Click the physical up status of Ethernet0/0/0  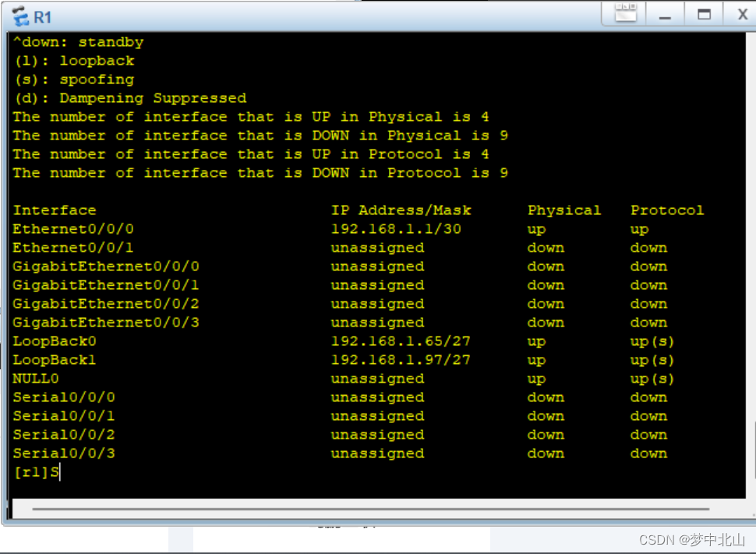click(x=537, y=230)
